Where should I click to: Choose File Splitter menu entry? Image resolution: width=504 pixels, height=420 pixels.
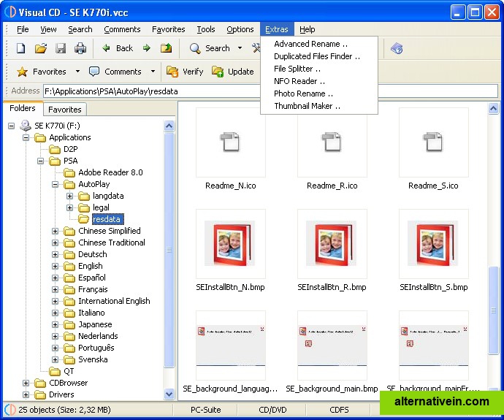point(319,69)
